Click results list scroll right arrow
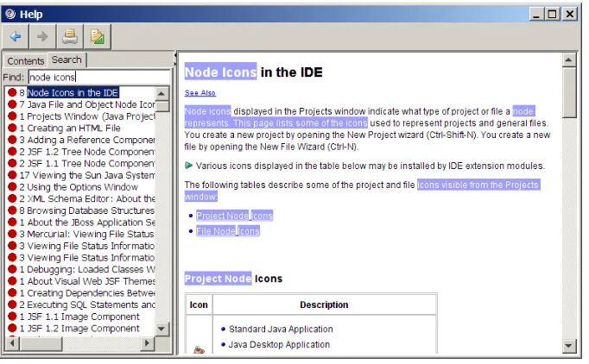The height and width of the screenshot is (364, 589). coord(147,343)
